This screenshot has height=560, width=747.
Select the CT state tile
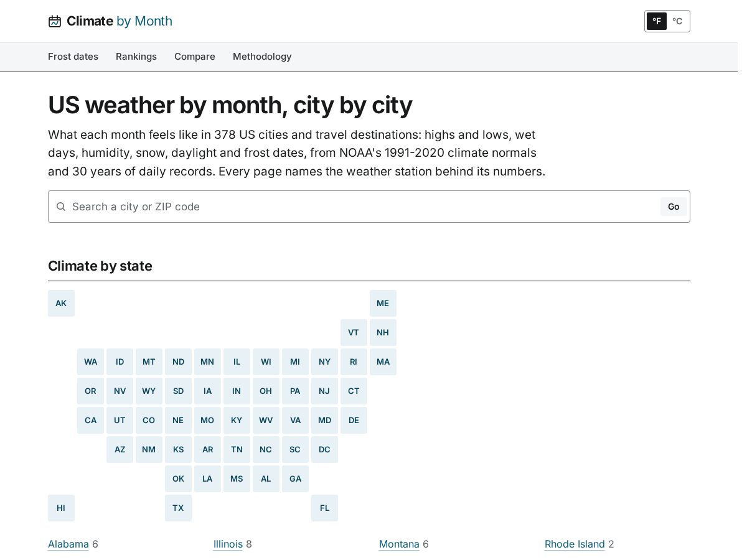354,391
